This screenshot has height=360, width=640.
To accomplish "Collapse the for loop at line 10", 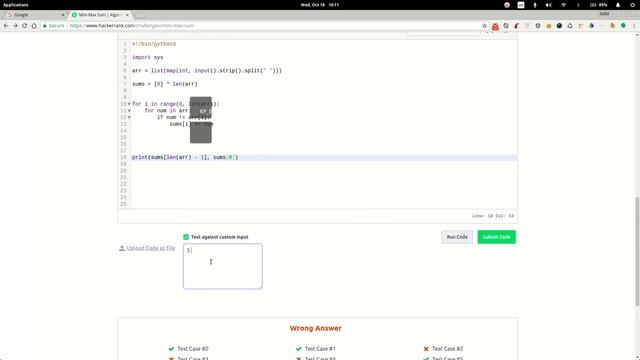I will tap(129, 104).
